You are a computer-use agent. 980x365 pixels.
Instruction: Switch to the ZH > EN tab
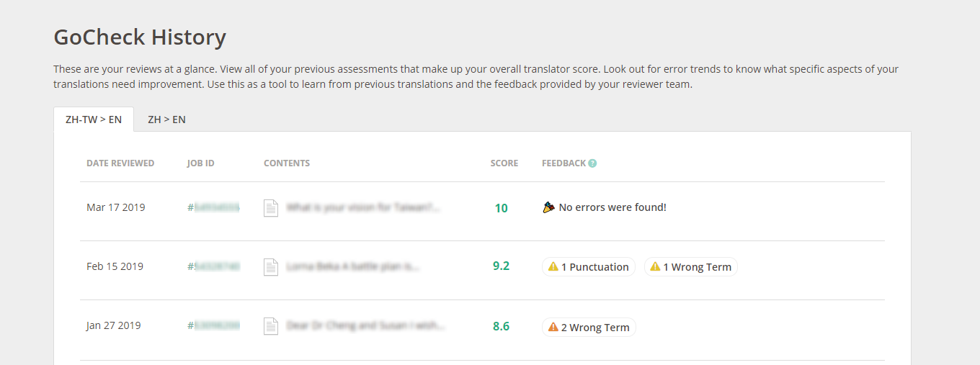tap(166, 120)
